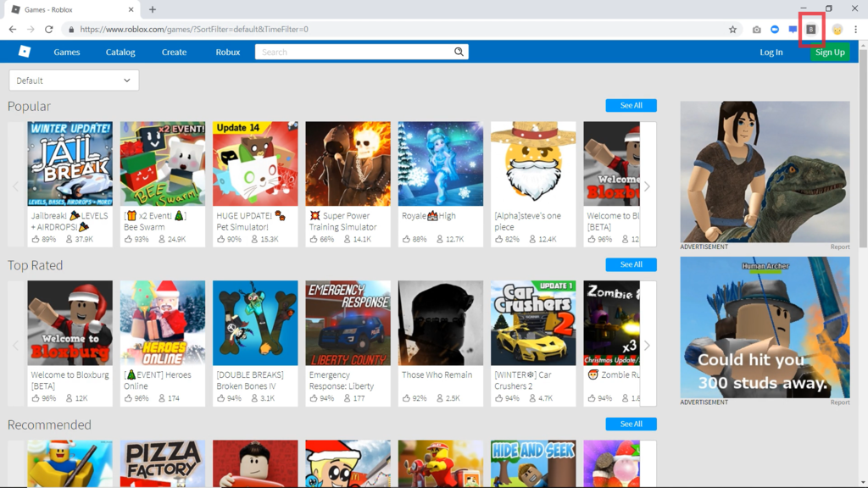Select the Games - Roblox browser tab
The image size is (868, 488).
(x=73, y=9)
